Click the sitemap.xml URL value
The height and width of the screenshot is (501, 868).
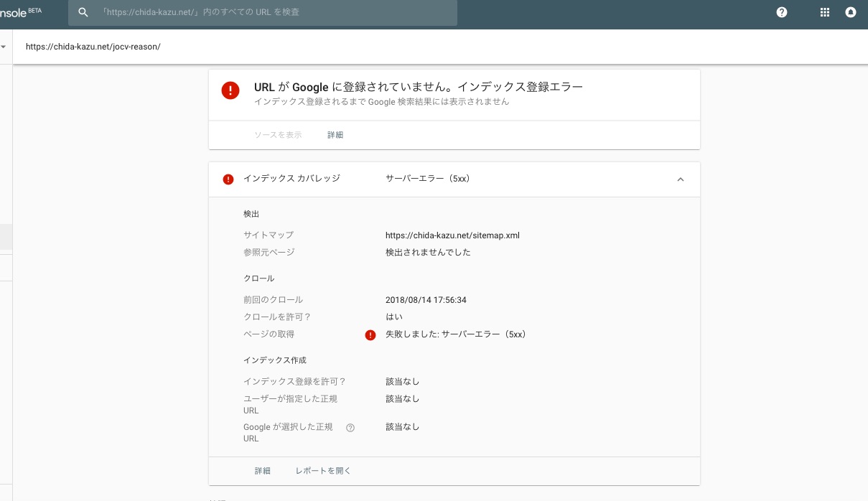click(x=452, y=235)
